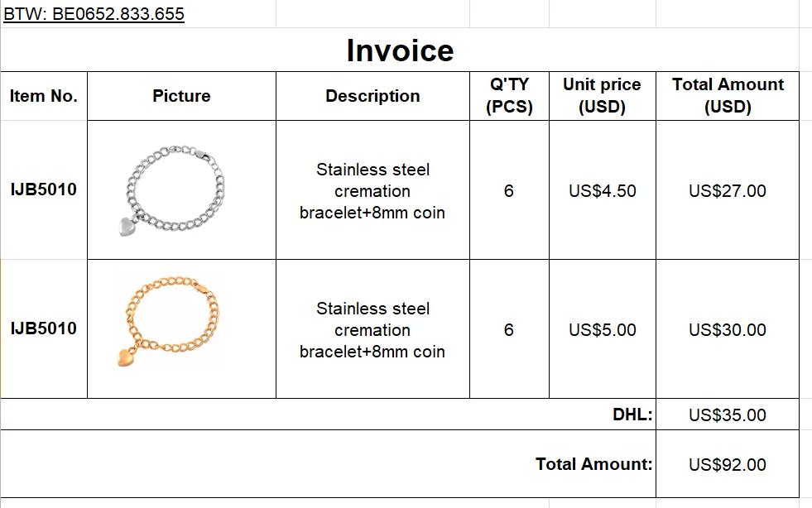Screen dimensions: 812x508
Task: Select the US$27.00 total cell
Action: click(728, 190)
